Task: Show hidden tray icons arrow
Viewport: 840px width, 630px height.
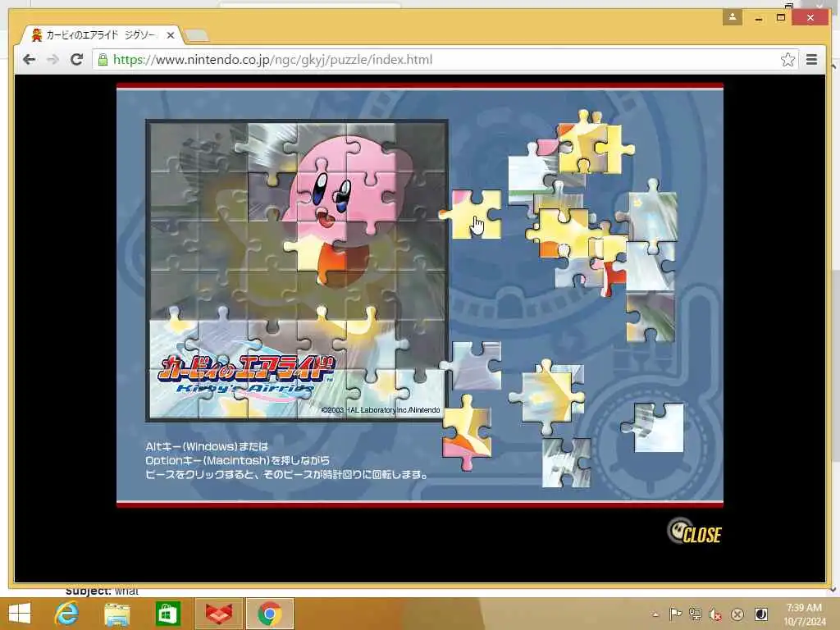Action: pyautogui.click(x=655, y=614)
